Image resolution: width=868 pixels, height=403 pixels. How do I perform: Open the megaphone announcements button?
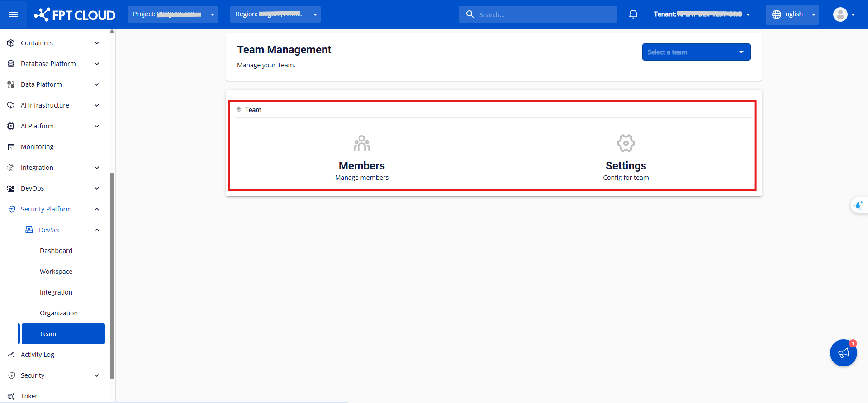point(843,353)
